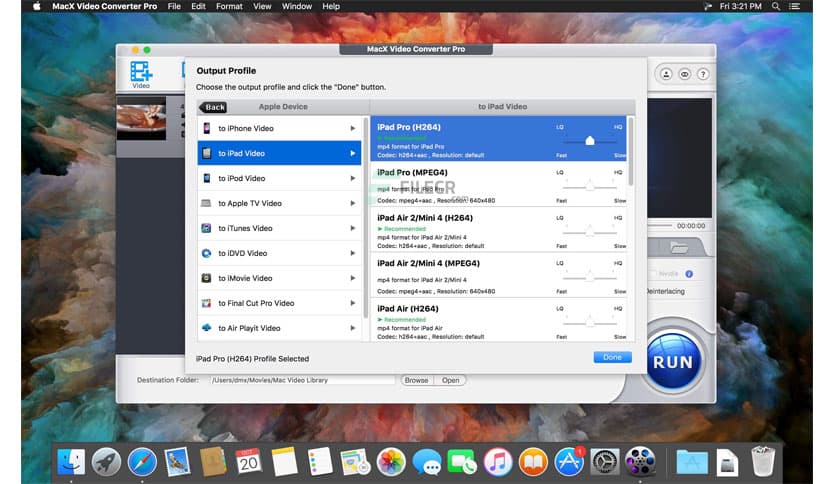Screen dimensions: 836x484
Task: Click the iPod icon in profile list
Action: tap(206, 178)
